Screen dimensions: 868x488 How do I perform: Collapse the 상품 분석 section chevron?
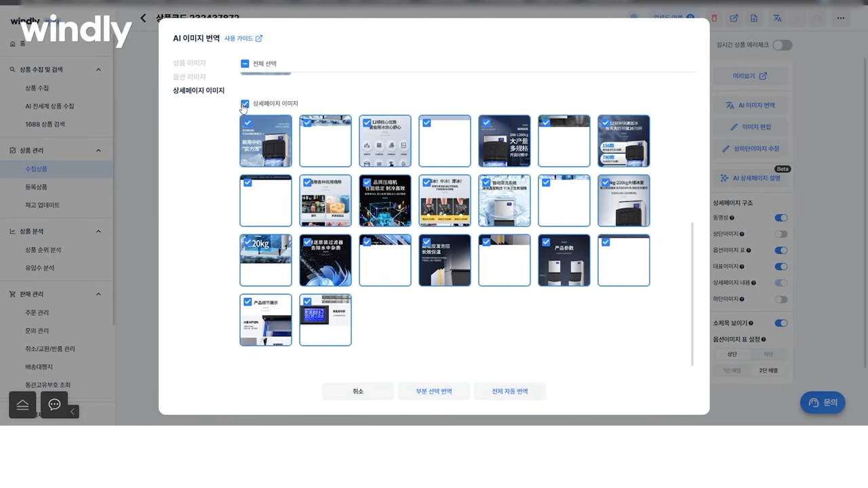pyautogui.click(x=98, y=231)
